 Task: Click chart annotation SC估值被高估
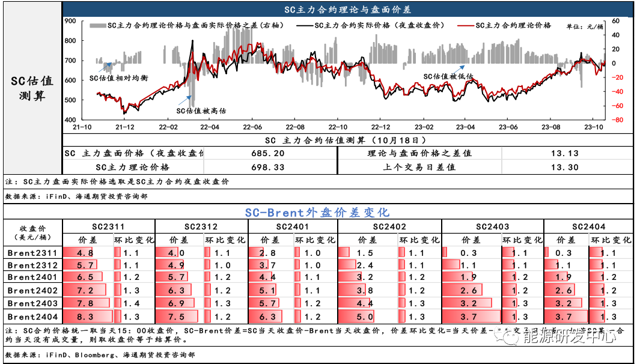tap(201, 110)
